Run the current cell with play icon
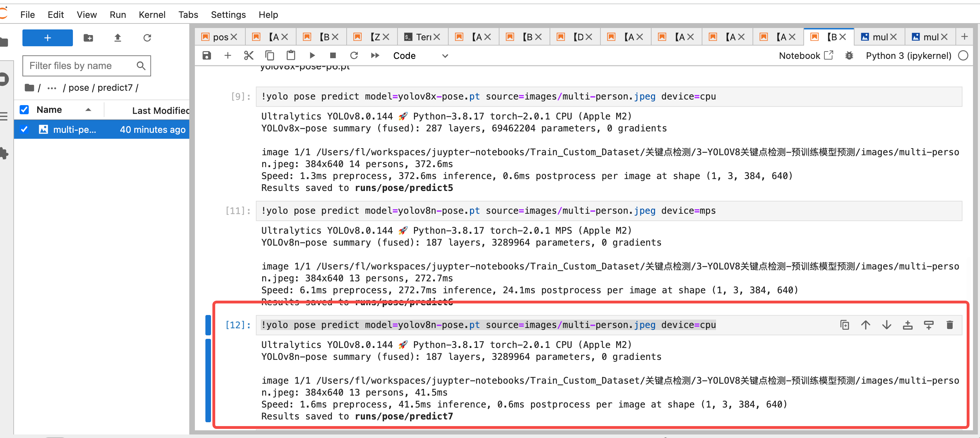 pyautogui.click(x=312, y=55)
